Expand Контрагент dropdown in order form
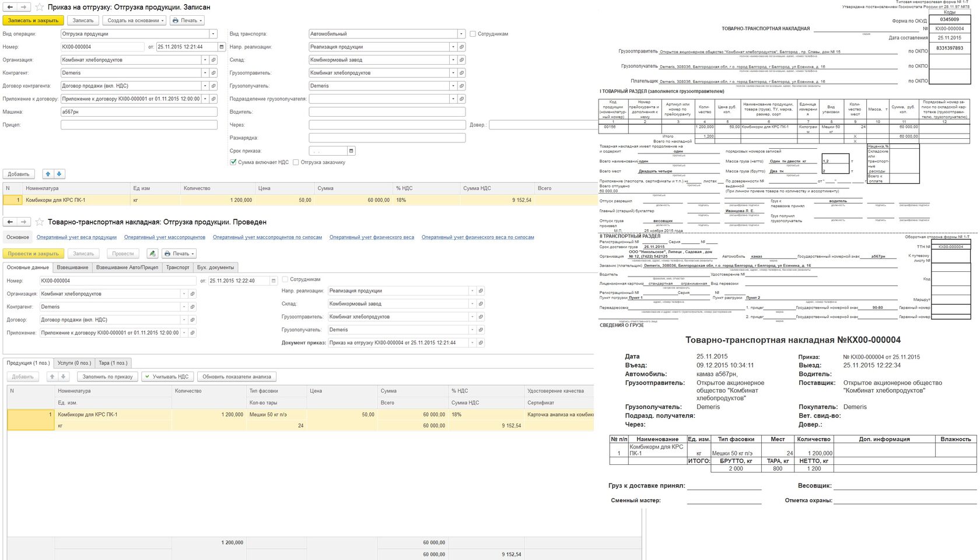This screenshot has width=980, height=560. coord(205,73)
